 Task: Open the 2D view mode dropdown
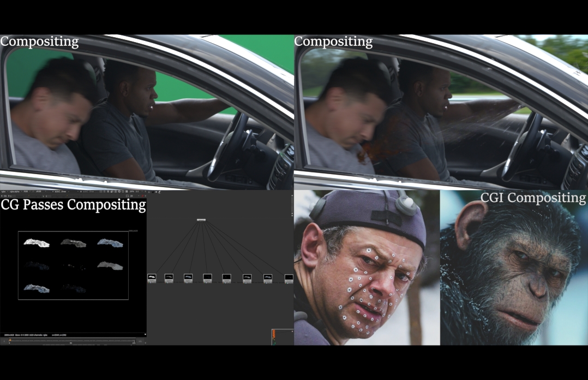[x=134, y=195]
